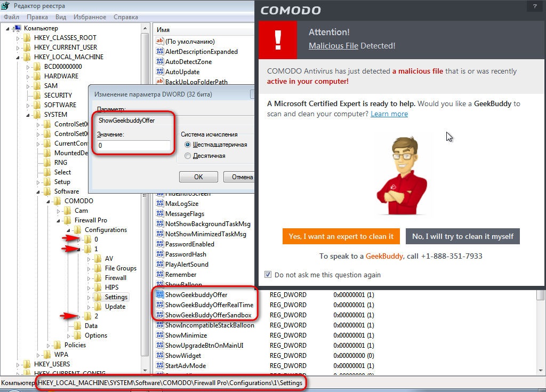This screenshot has height=392, width=546.
Task: Select ShowGeekBuddyOfferRealTime value name
Action: pyautogui.click(x=209, y=305)
